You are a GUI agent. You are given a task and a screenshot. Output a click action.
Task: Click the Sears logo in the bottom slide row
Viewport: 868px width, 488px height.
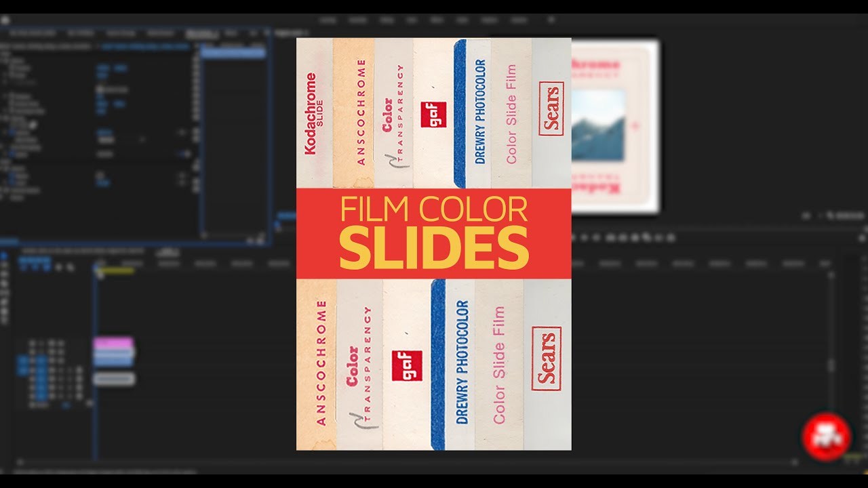(x=547, y=359)
